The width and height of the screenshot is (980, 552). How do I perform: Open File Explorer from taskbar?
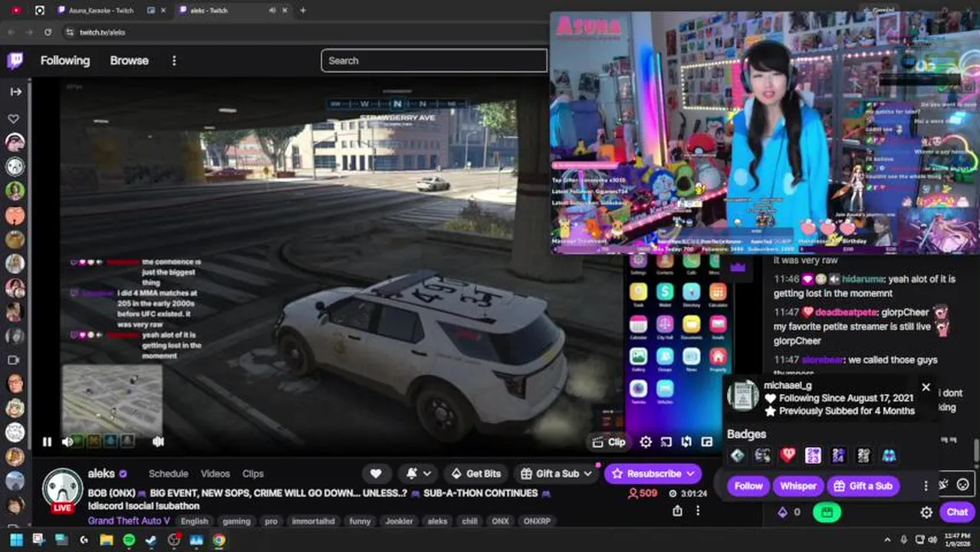[107, 540]
